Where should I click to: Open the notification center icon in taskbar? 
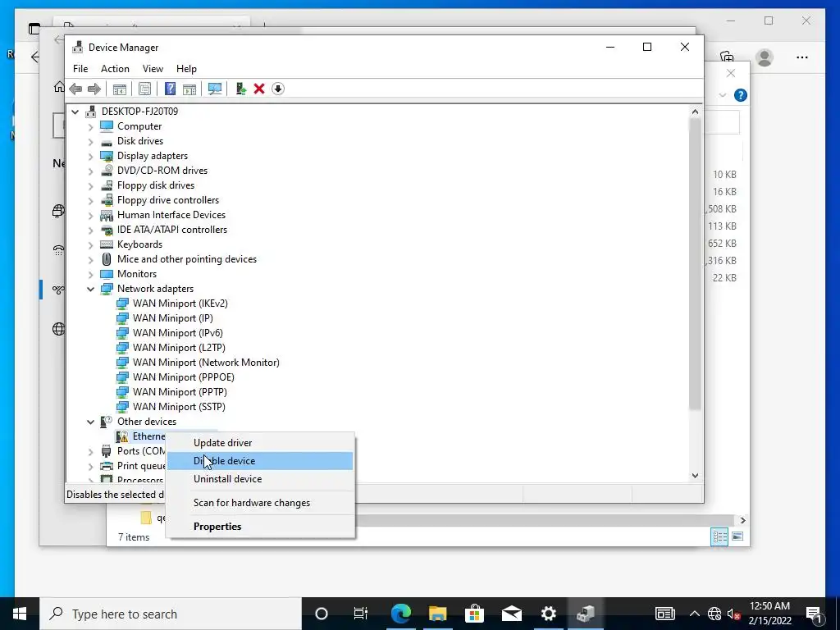[x=813, y=614]
